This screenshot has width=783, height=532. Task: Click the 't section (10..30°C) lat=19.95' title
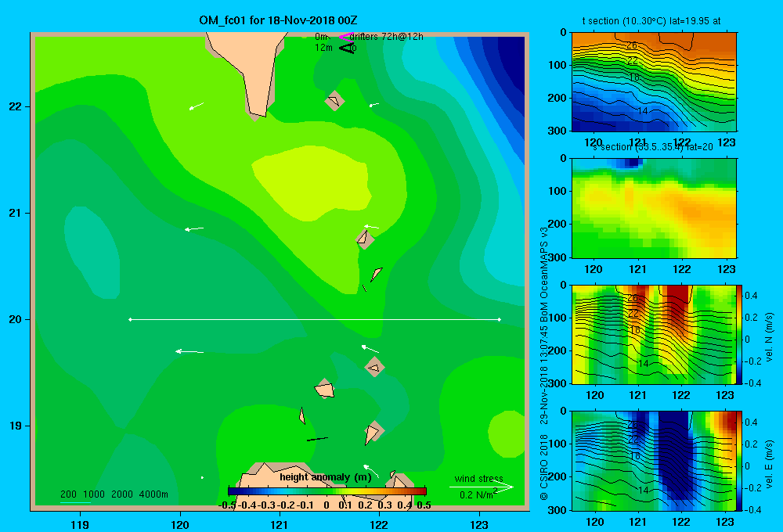pos(651,21)
